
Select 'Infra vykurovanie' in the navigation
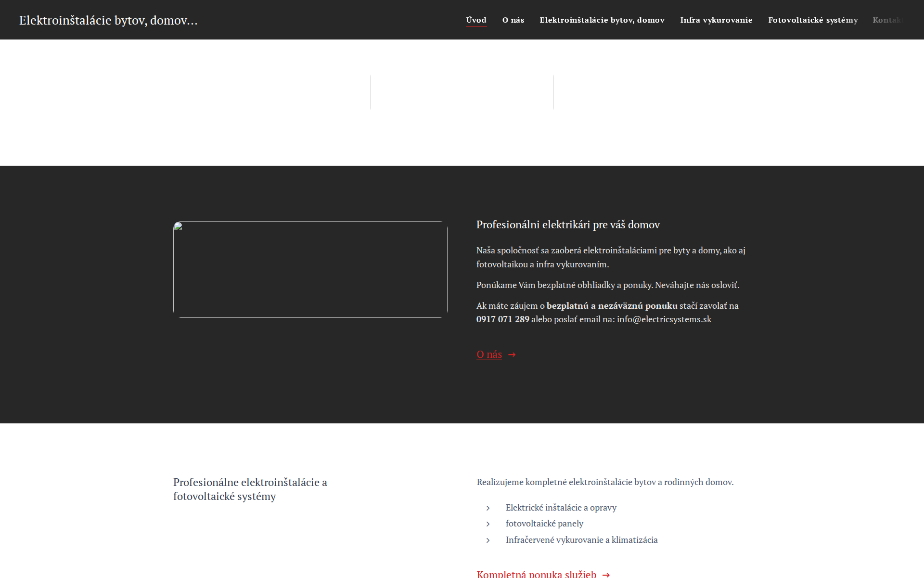click(716, 20)
